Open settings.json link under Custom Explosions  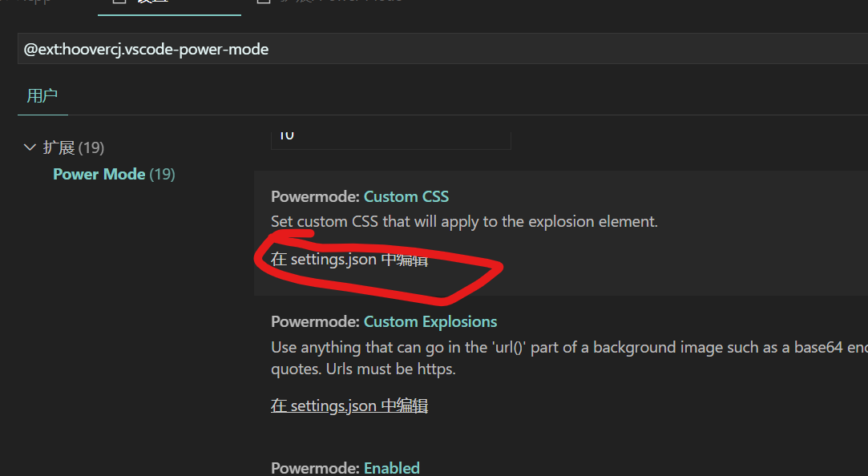click(349, 405)
